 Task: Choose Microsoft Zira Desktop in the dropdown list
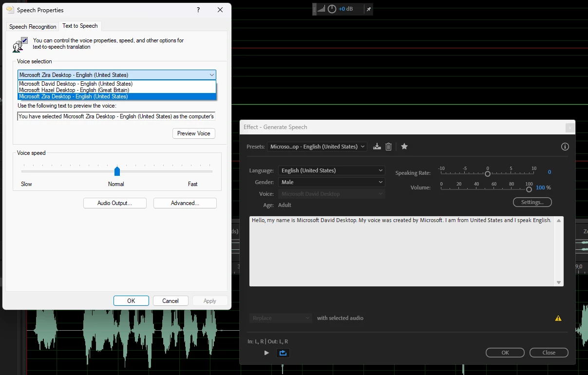pyautogui.click(x=117, y=96)
